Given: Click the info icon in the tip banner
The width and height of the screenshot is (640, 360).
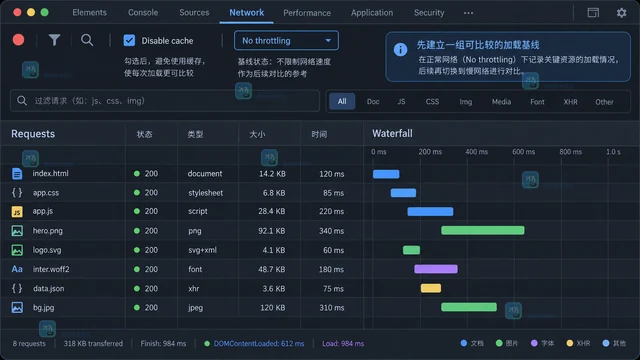Looking at the screenshot, I should [x=400, y=50].
